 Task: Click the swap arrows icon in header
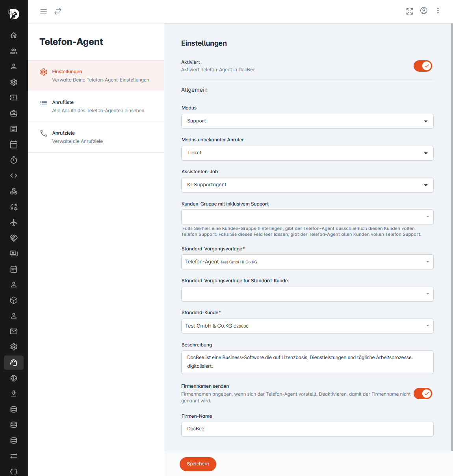pos(58,11)
